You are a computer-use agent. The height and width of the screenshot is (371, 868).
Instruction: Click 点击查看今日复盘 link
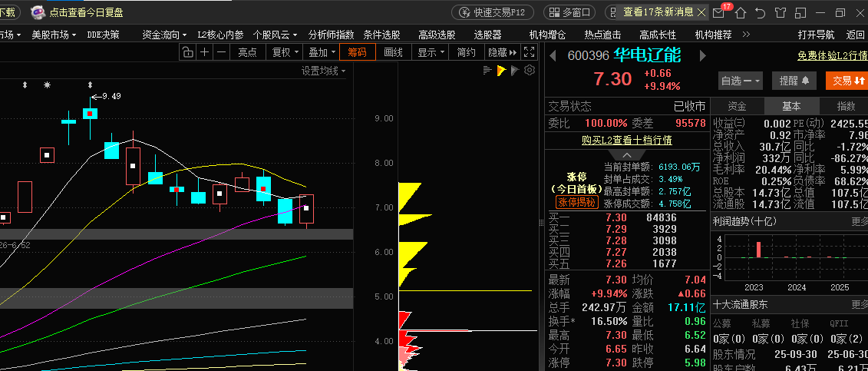point(87,12)
